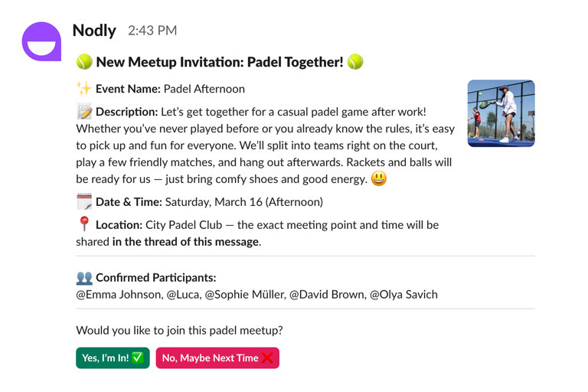Click the sparkles emoji beside Event Name

84,89
